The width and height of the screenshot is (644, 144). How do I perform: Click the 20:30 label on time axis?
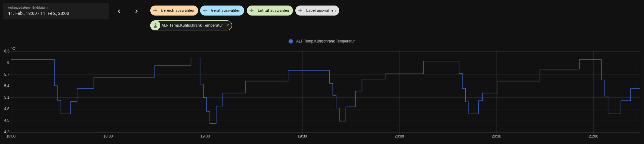click(x=496, y=136)
